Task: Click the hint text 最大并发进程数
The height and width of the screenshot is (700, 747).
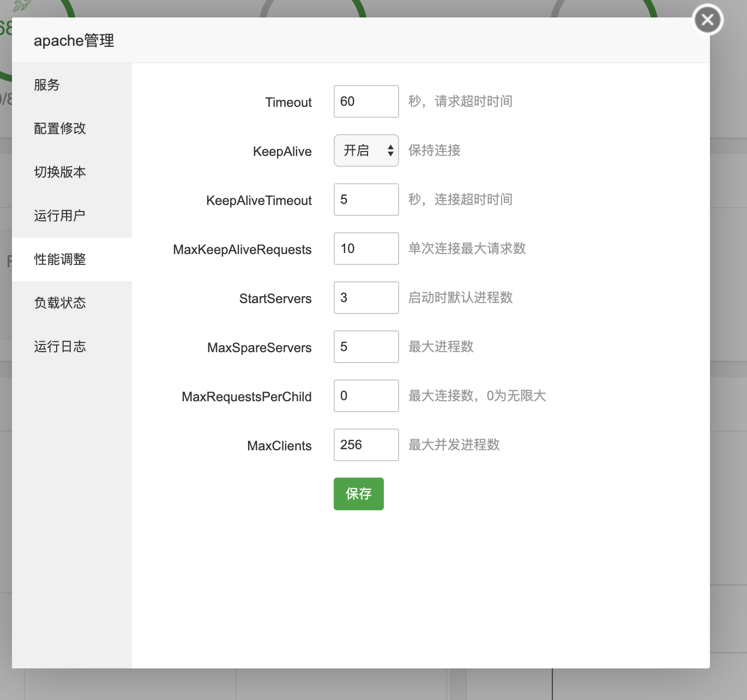Action: [x=454, y=445]
